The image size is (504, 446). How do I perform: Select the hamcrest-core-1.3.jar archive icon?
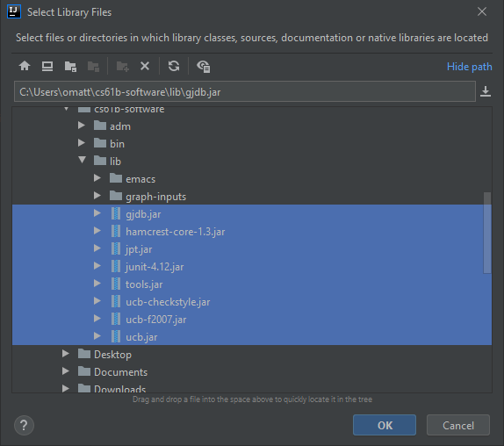tap(116, 231)
